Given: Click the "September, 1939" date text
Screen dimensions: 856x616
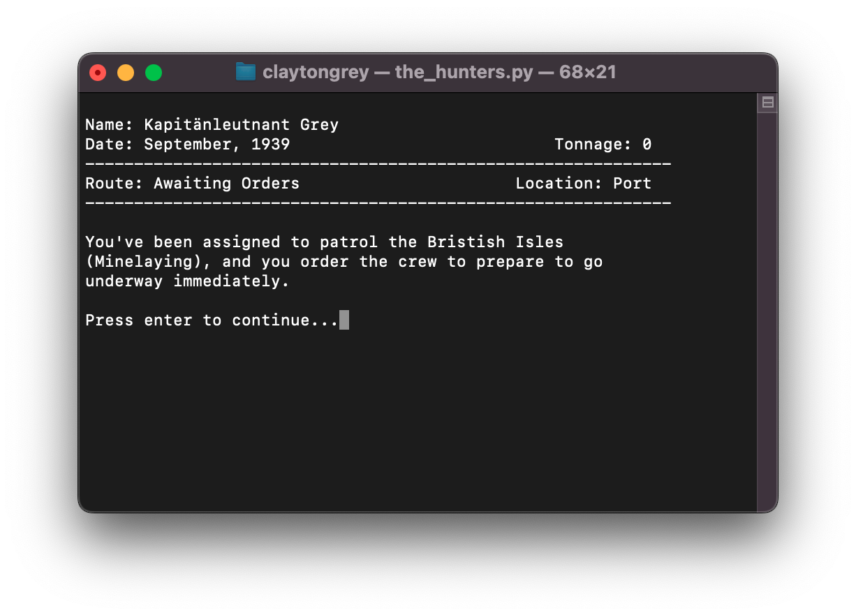Looking at the screenshot, I should pyautogui.click(x=216, y=145).
